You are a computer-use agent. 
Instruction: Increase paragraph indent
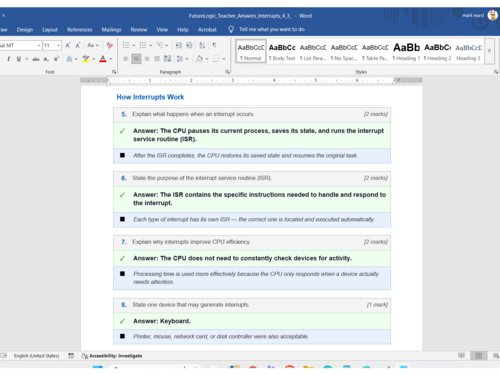pyautogui.click(x=189, y=45)
